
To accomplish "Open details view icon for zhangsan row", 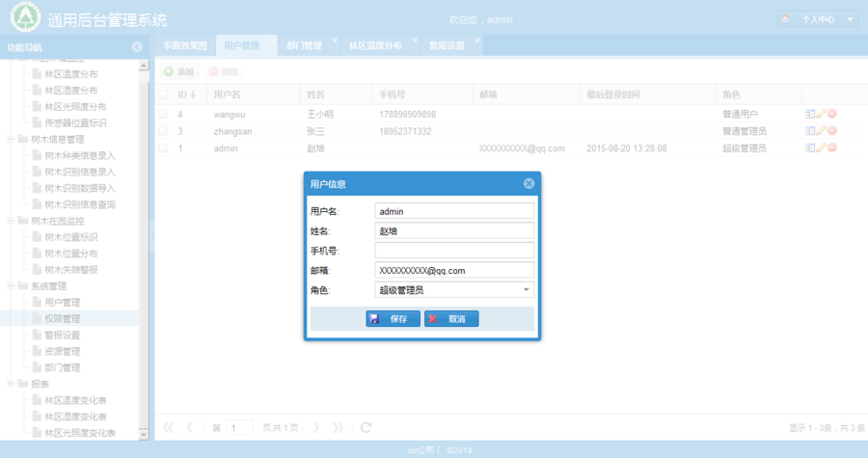I will click(810, 131).
